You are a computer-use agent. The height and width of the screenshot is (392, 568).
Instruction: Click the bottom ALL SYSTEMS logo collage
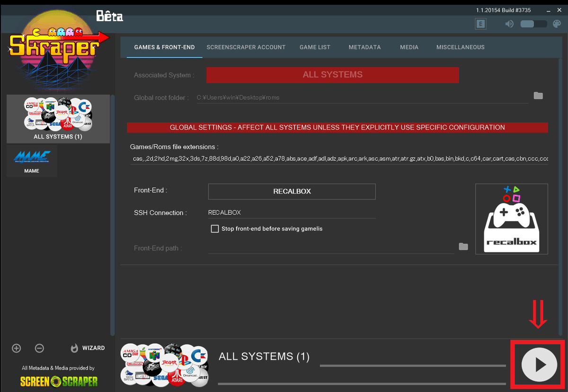pyautogui.click(x=165, y=365)
